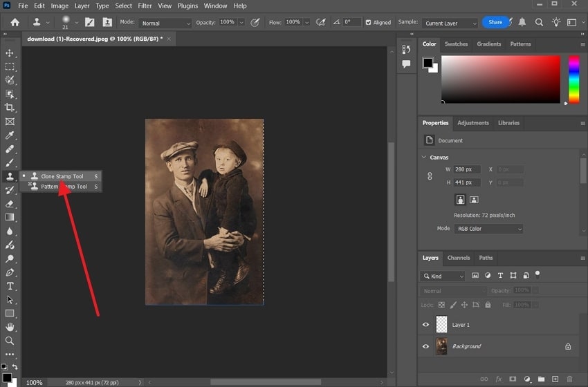Screen dimensions: 588x387
Task: Expand the layer filter Kind dropdown
Action: point(444,276)
